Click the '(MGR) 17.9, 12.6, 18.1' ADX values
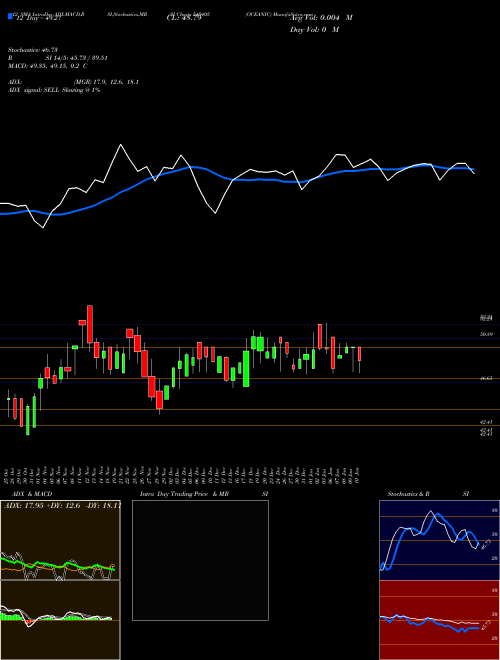This screenshot has height=660, width=500. [x=106, y=82]
